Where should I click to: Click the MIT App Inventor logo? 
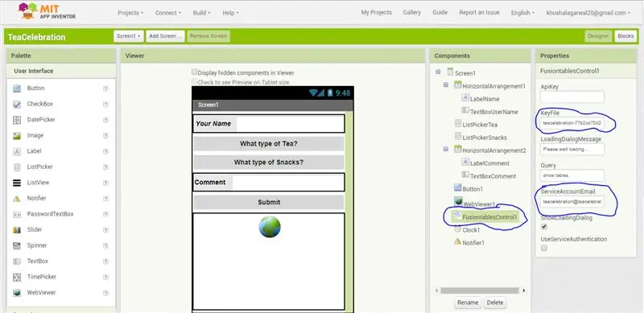[47, 11]
